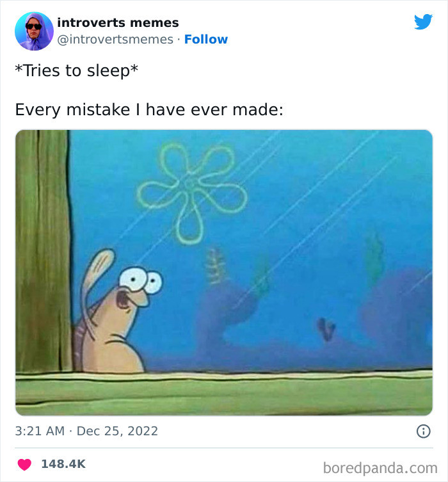The height and width of the screenshot is (482, 448).
Task: Follow the introvertsmemes account
Action: click(x=206, y=40)
